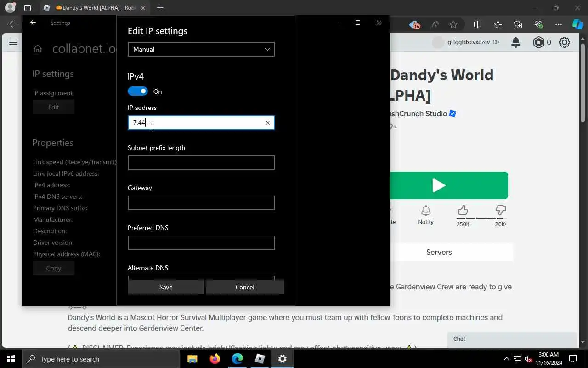Image resolution: width=588 pixels, height=368 pixels.
Task: Open the Edge profile avatar
Action: pos(10,8)
